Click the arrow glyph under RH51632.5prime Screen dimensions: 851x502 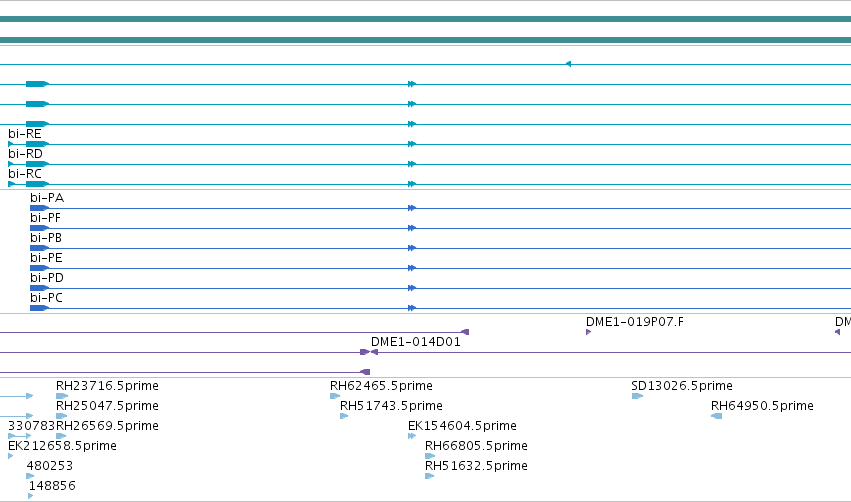[x=429, y=476]
